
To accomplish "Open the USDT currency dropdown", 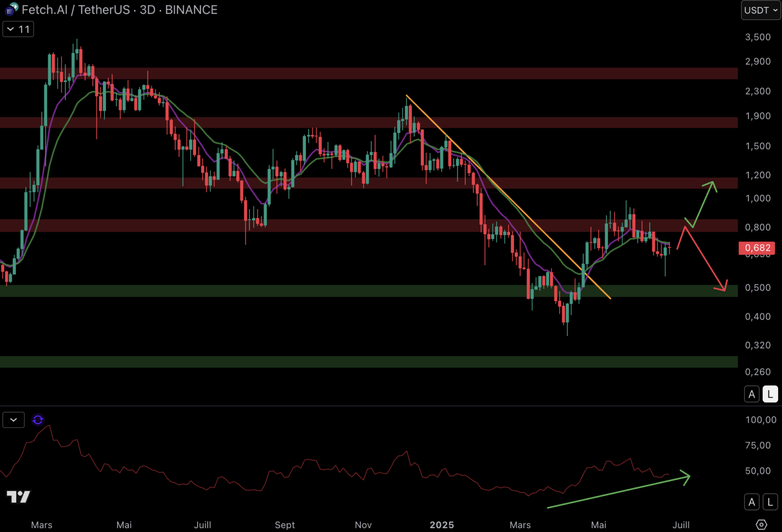I will [x=761, y=10].
